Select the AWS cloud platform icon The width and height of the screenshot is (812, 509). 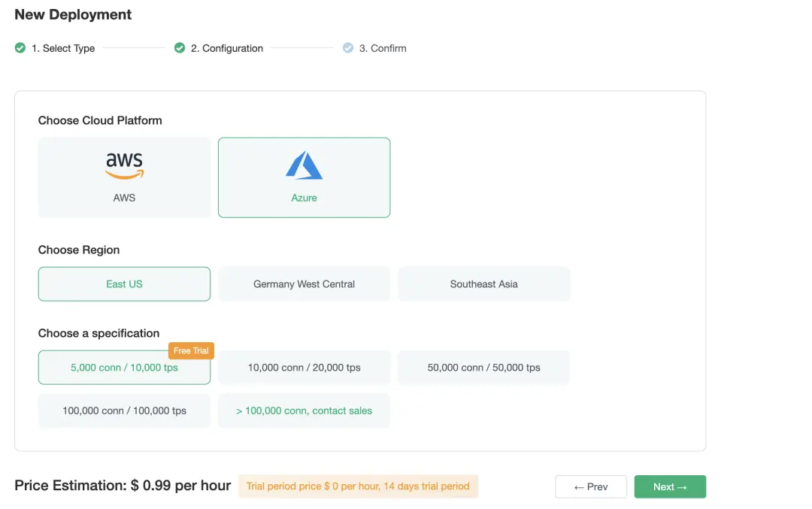123,164
